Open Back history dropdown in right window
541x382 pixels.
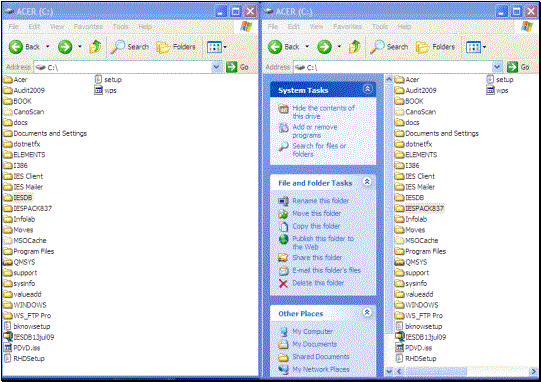[307, 47]
